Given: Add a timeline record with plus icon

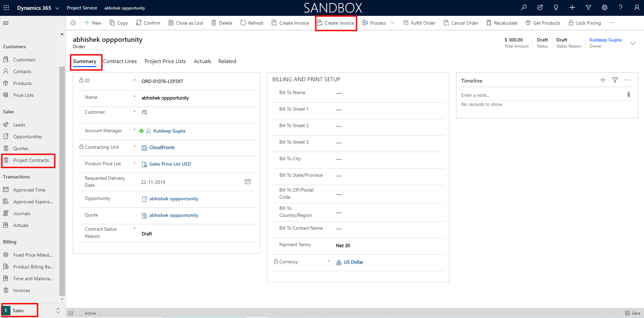Looking at the screenshot, I should click(603, 80).
